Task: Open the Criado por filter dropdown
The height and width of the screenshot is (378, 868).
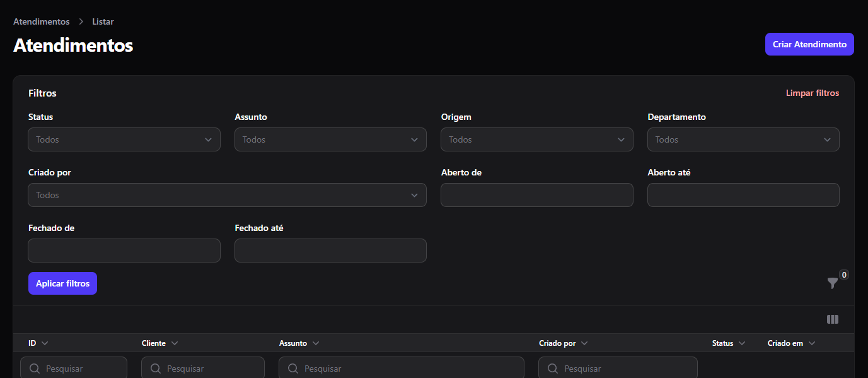Action: (x=227, y=195)
